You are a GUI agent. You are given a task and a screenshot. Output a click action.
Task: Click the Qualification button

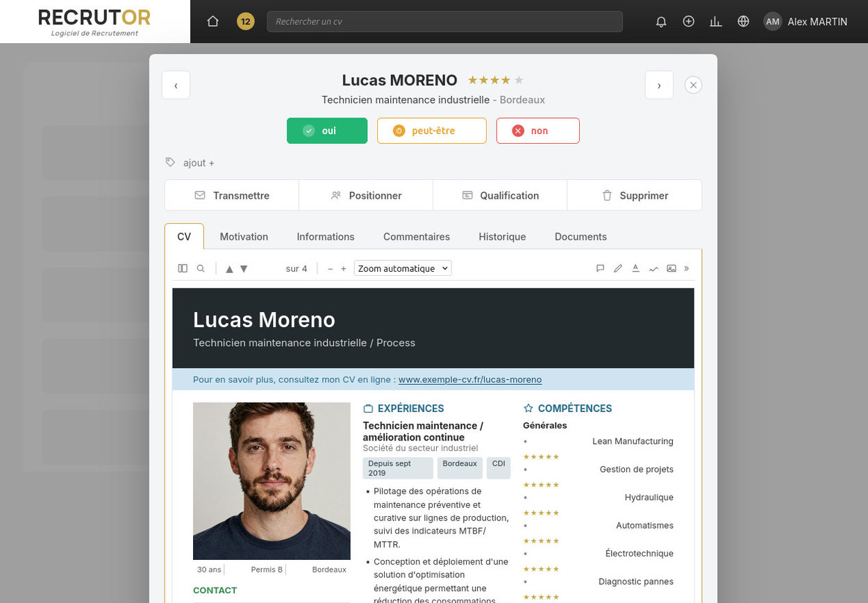[500, 195]
